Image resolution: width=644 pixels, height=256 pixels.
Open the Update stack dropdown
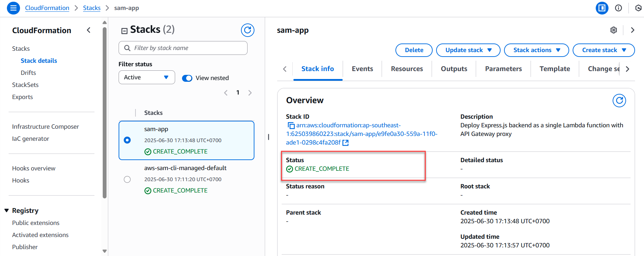click(x=468, y=50)
